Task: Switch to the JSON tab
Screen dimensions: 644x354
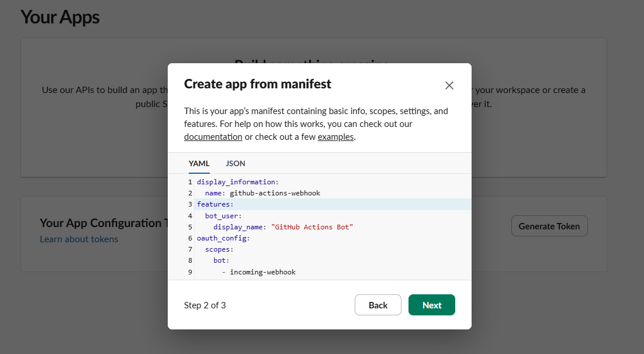Action: 236,164
